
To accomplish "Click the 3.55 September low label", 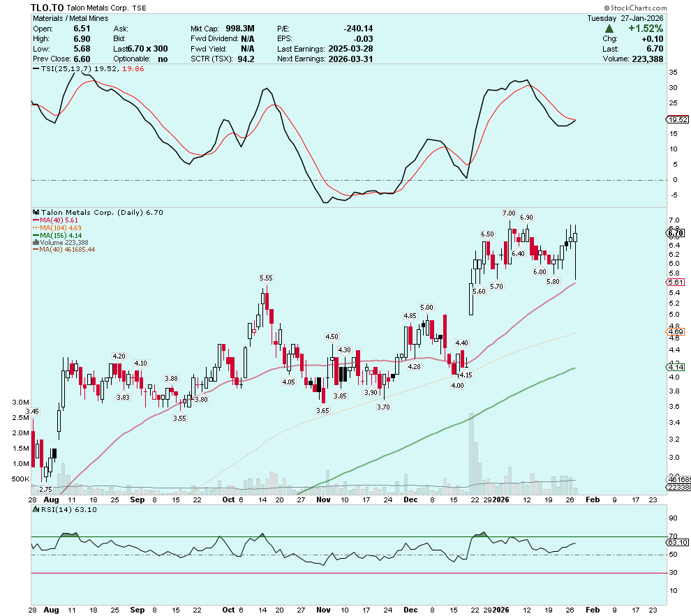I will point(179,419).
